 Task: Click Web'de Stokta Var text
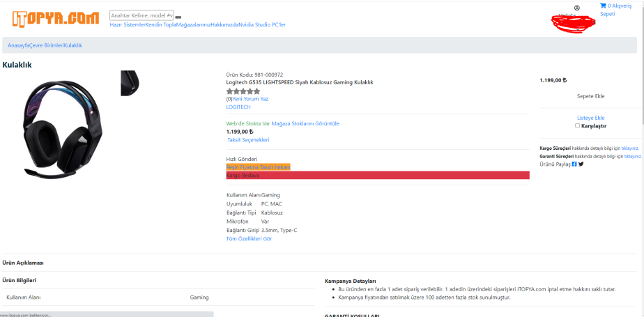[x=248, y=123]
